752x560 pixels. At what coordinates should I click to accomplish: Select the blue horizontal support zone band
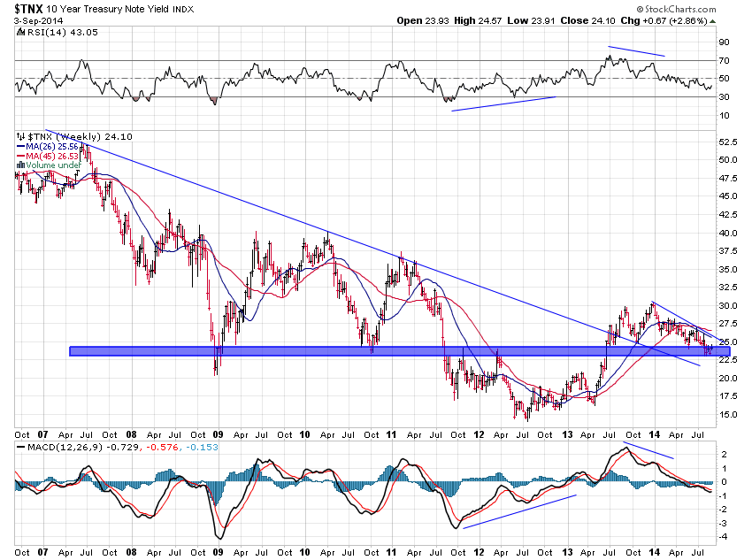[398, 351]
